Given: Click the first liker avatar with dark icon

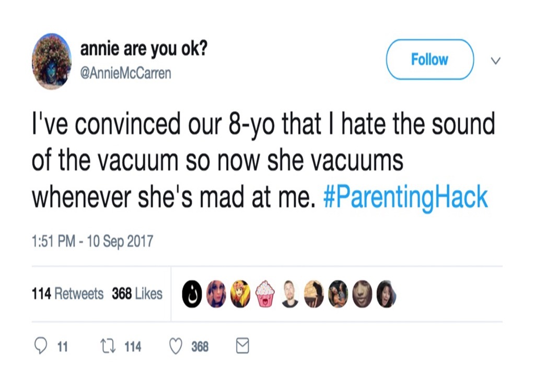Looking at the screenshot, I should pos(192,294).
